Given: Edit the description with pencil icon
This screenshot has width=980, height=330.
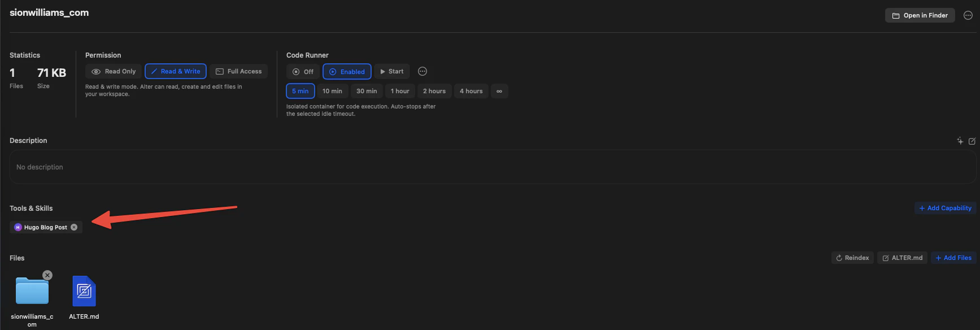Looking at the screenshot, I should (972, 141).
